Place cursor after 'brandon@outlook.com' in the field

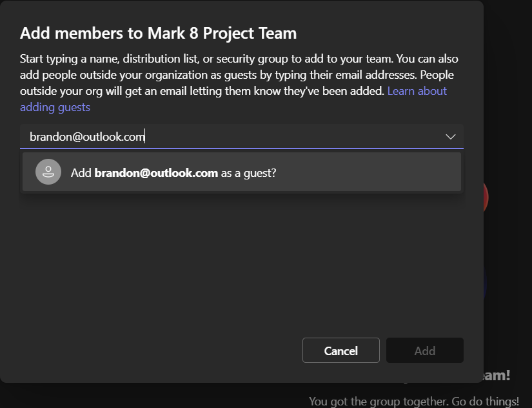point(145,137)
